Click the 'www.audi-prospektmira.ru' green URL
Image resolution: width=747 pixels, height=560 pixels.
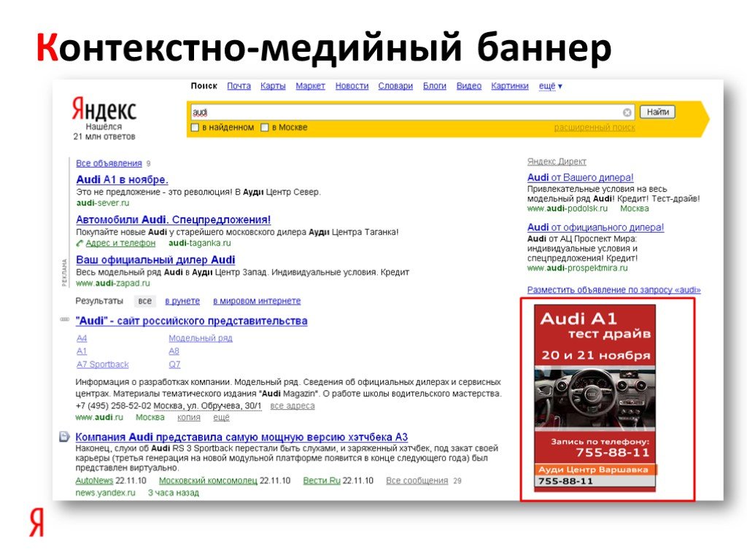[x=578, y=268]
